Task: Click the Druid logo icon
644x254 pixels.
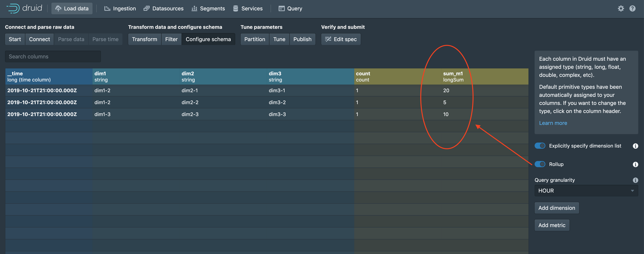Action: click(13, 8)
